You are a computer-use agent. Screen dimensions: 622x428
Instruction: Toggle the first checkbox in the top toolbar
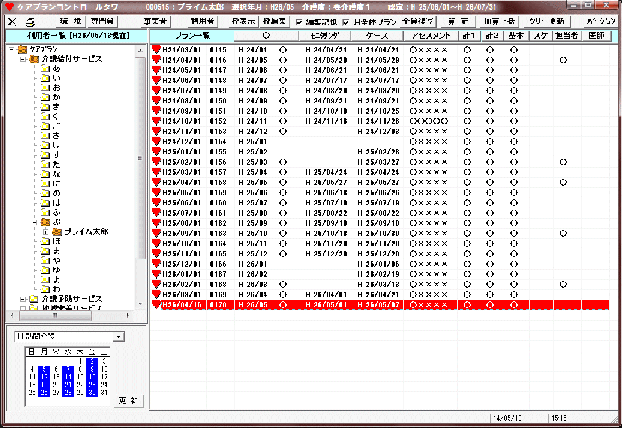pyautogui.click(x=297, y=21)
